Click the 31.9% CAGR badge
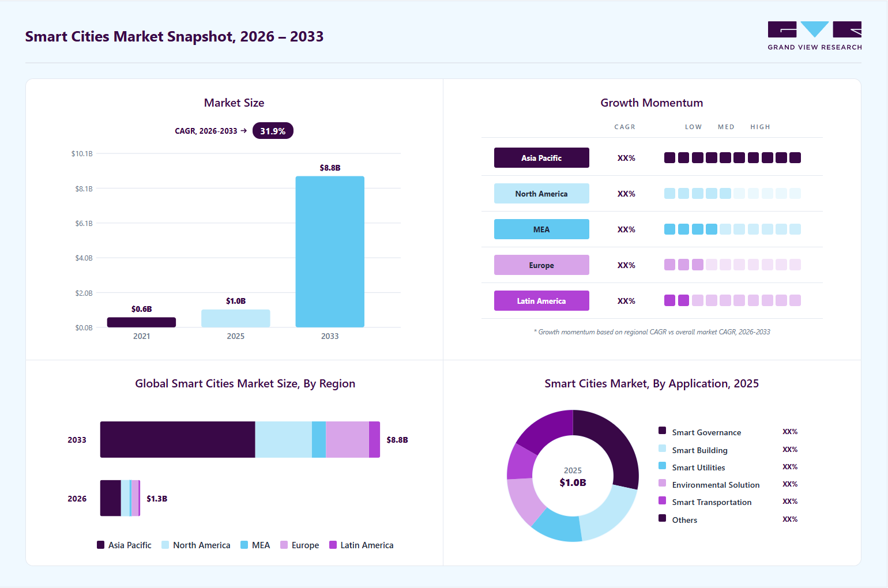Viewport: 888px width, 588px height. pos(273,131)
